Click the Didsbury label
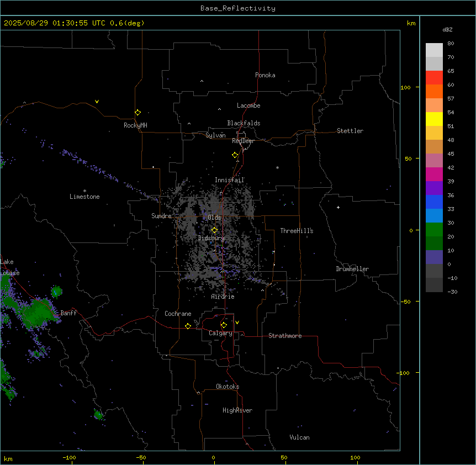The height and width of the screenshot is (465, 476). click(x=211, y=238)
